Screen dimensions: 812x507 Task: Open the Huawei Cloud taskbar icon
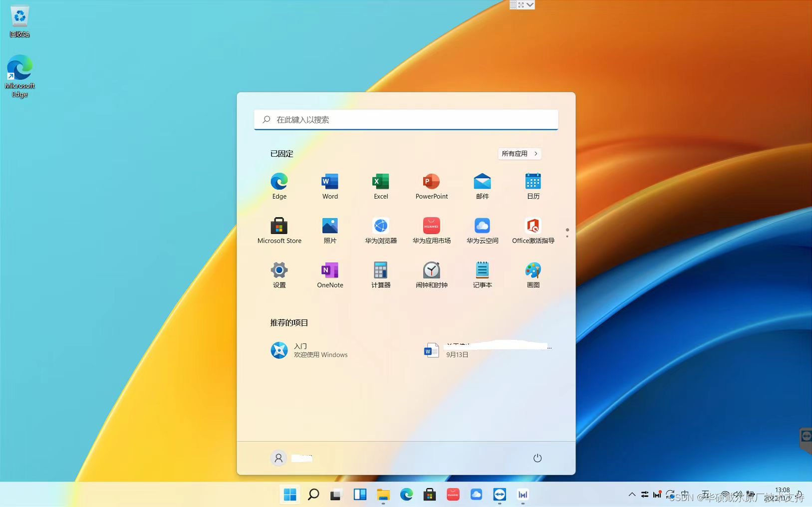(476, 495)
